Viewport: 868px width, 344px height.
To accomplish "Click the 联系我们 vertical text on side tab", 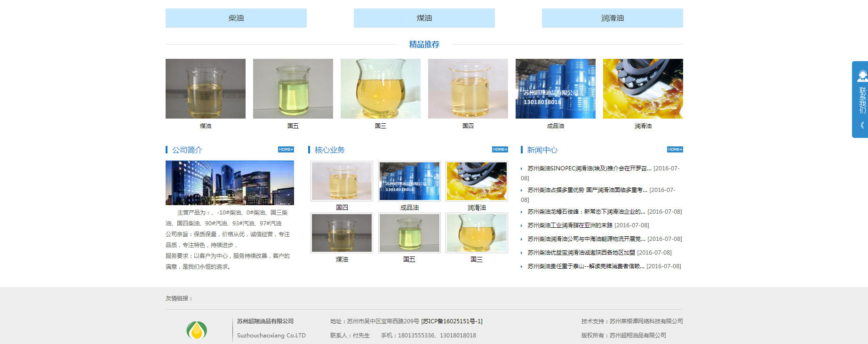I will click(862, 100).
